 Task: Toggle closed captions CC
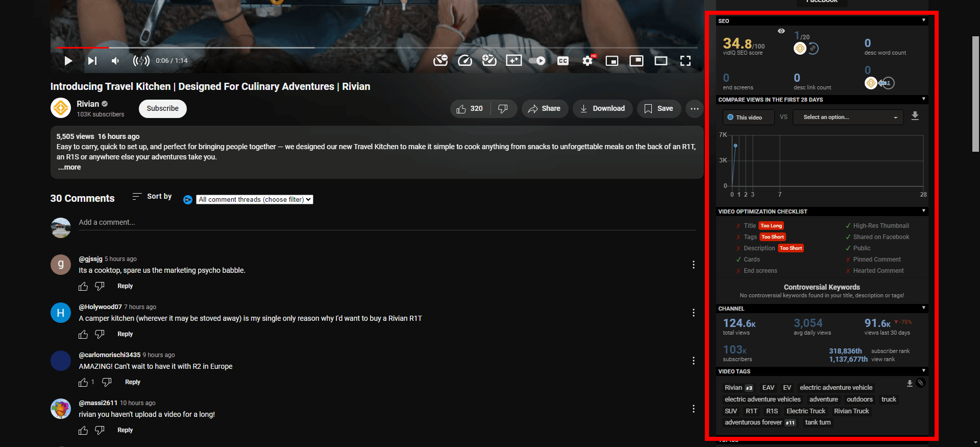[563, 61]
